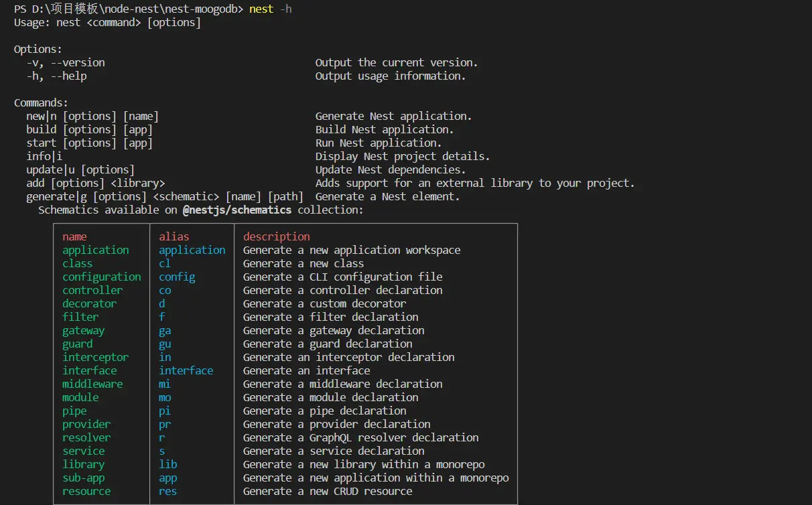Click the 'name' column header

pos(74,236)
